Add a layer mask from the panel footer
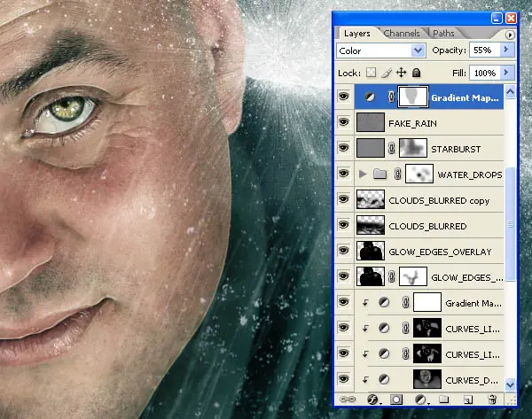Screen dimensions: 532x419 point(396,400)
